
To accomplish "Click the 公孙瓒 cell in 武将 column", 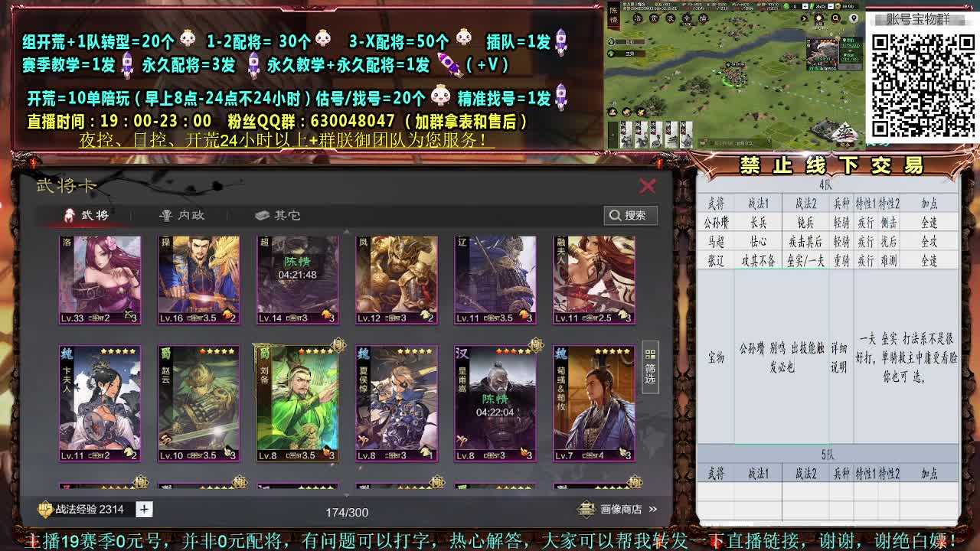I will (716, 223).
